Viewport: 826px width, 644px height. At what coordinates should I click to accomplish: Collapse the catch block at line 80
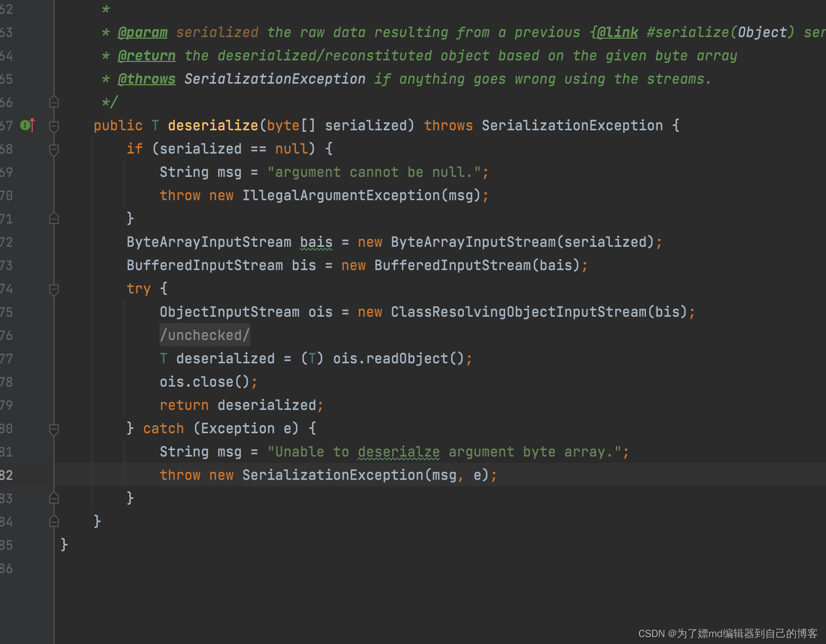(54, 429)
